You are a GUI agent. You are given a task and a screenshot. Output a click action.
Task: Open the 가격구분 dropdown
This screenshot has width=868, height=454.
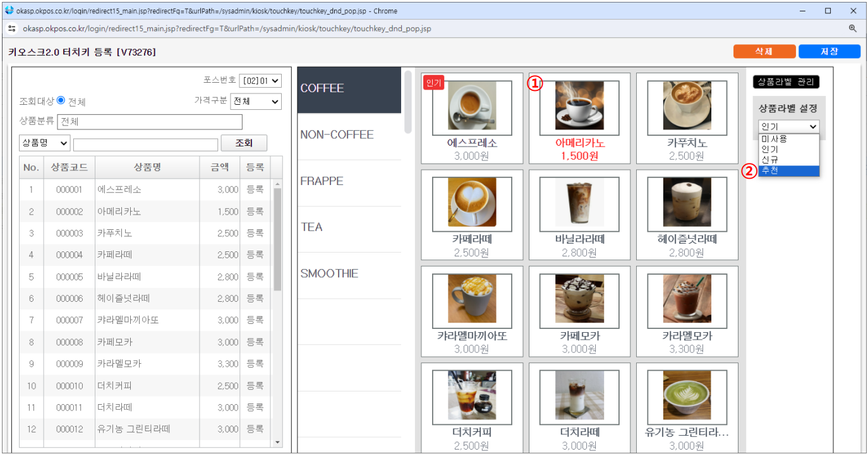tap(256, 101)
